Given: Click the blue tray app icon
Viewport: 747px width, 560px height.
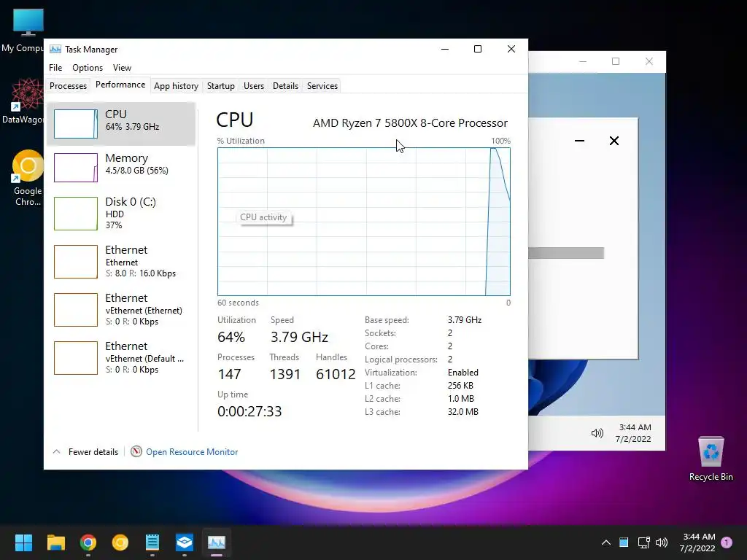Looking at the screenshot, I should [x=624, y=542].
